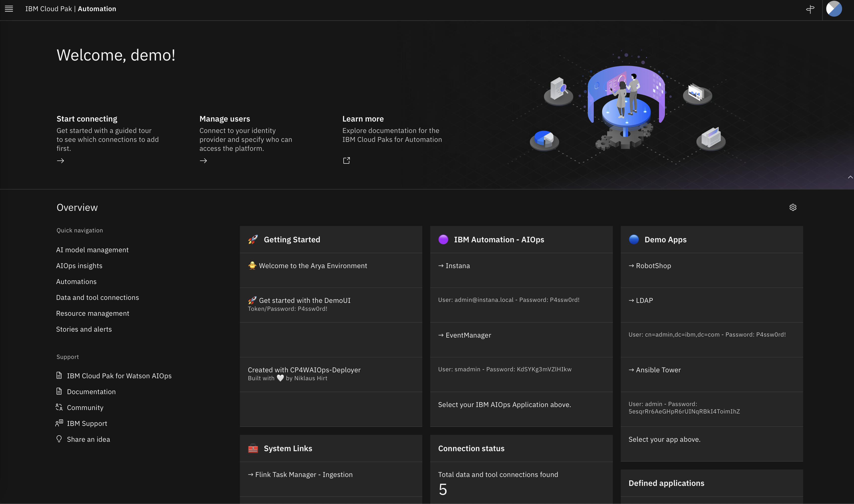Screen dimensions: 854x504
Task: Click the rocket icon beside Getting Started
Action: click(x=253, y=239)
